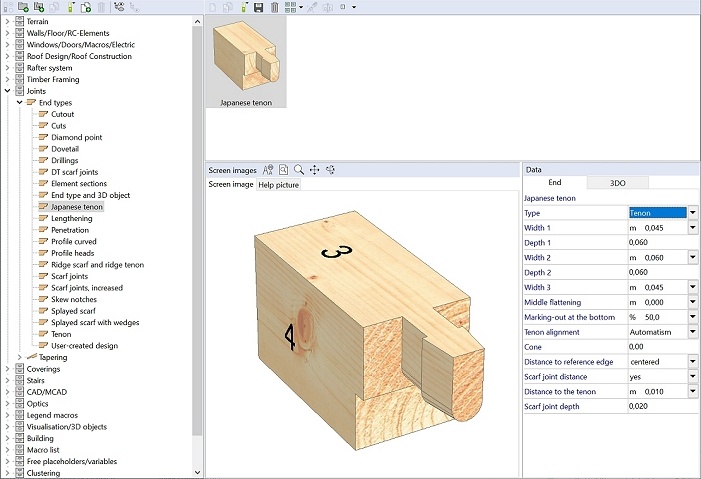Open the Type dropdown showing Tenon

(693, 213)
